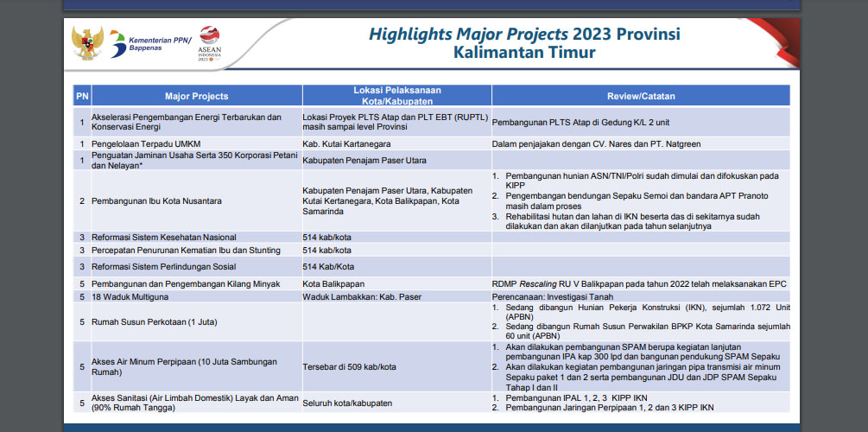Click 'Dalam penjajakan dengan CV. Nares' note
Image resolution: width=868 pixels, height=432 pixels.
(596, 144)
